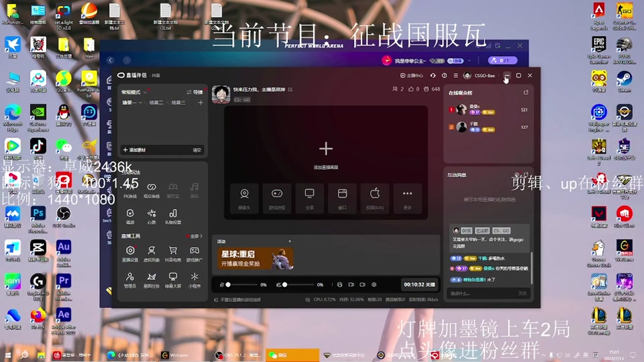Screen dimensions: 644x362
Task: Click the chat message input field
Action: (482, 294)
